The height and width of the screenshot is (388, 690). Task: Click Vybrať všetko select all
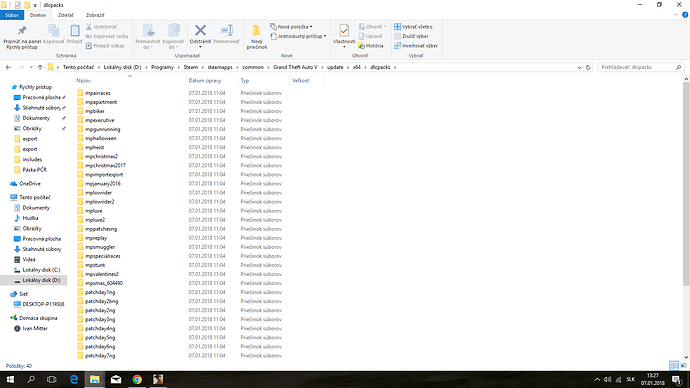pos(413,27)
